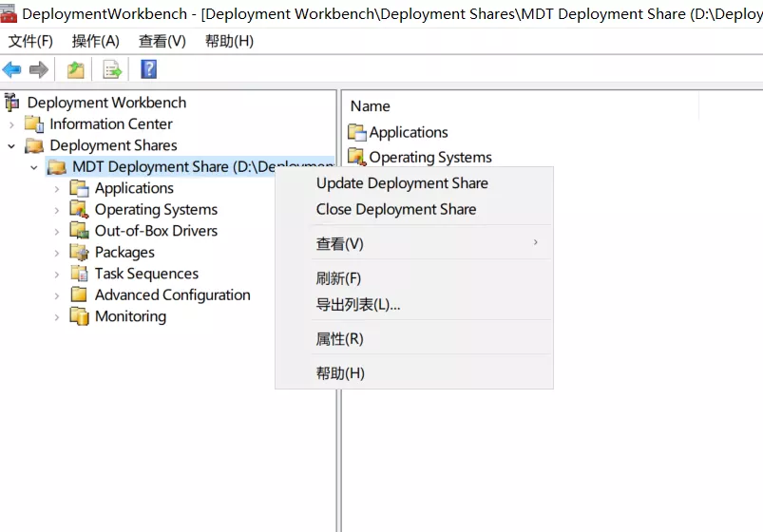This screenshot has height=532, width=763.
Task: Click the Forward arrow toolbar icon
Action: pos(39,69)
